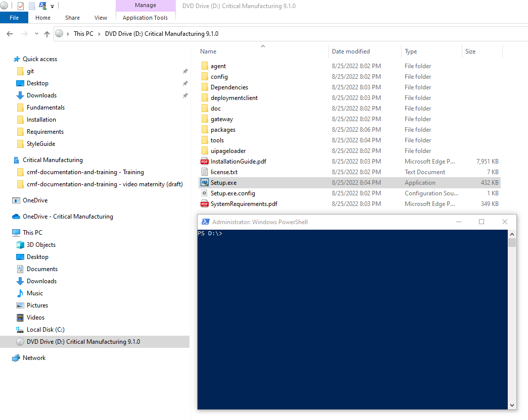The width and height of the screenshot is (528, 420).
Task: Open the File menu
Action: pyautogui.click(x=14, y=18)
